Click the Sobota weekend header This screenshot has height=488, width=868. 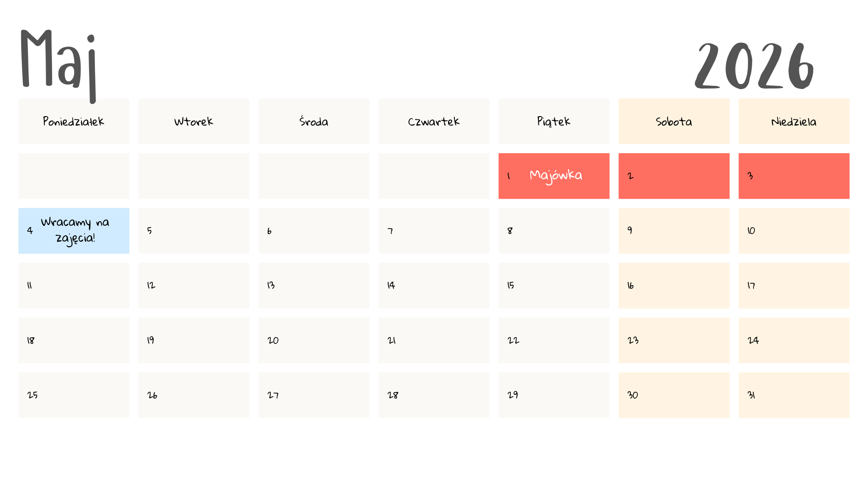(674, 121)
